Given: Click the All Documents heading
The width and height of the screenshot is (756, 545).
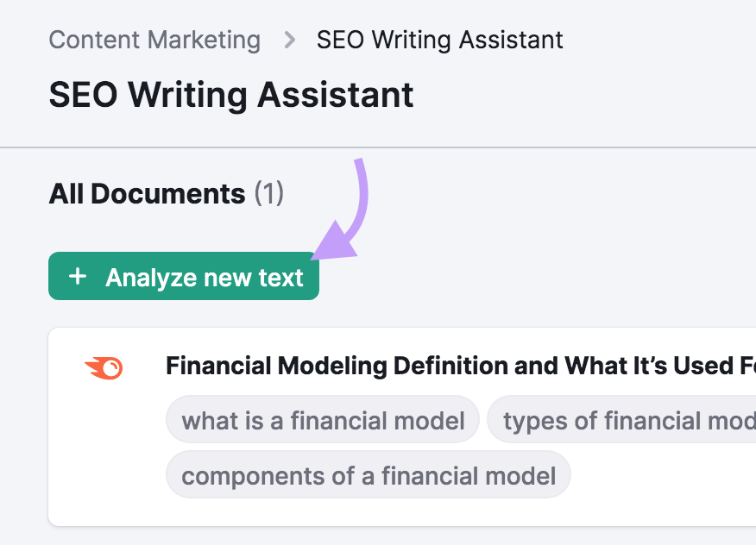Looking at the screenshot, I should 148,193.
